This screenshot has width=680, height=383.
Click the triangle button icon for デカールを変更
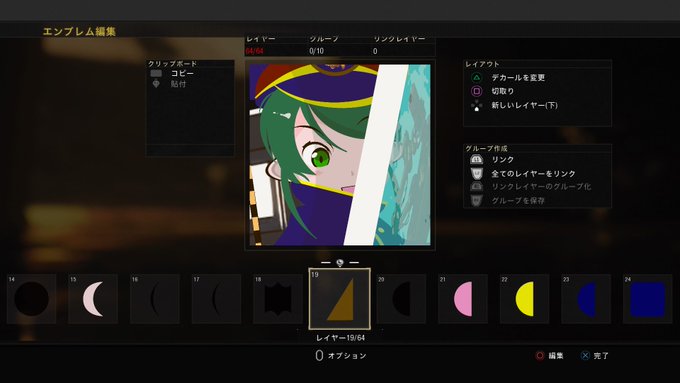[476, 78]
